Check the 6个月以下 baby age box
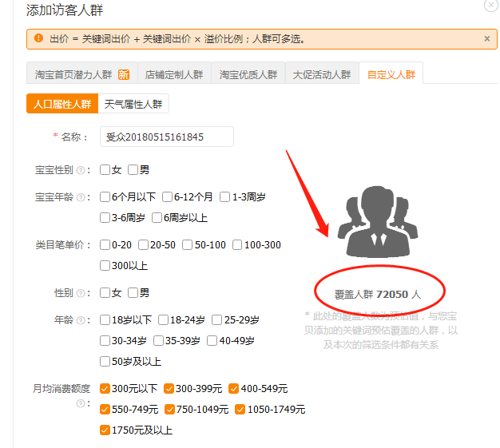500x448 pixels. point(105,197)
